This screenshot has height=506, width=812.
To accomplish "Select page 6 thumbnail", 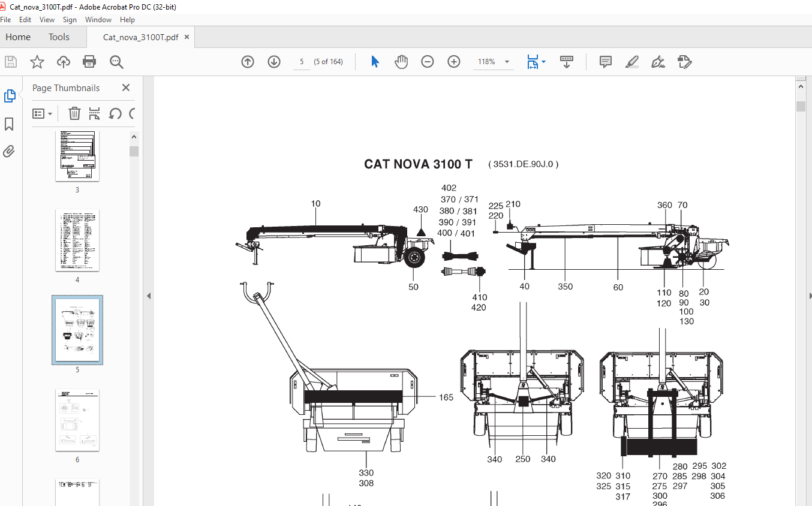I will pos(77,420).
